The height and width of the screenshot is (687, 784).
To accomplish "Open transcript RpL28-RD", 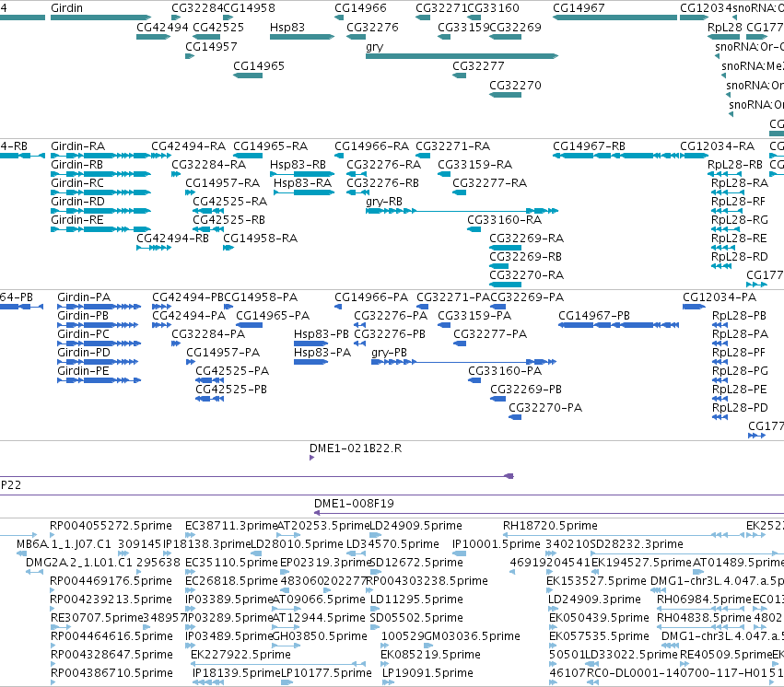I will [x=721, y=266].
